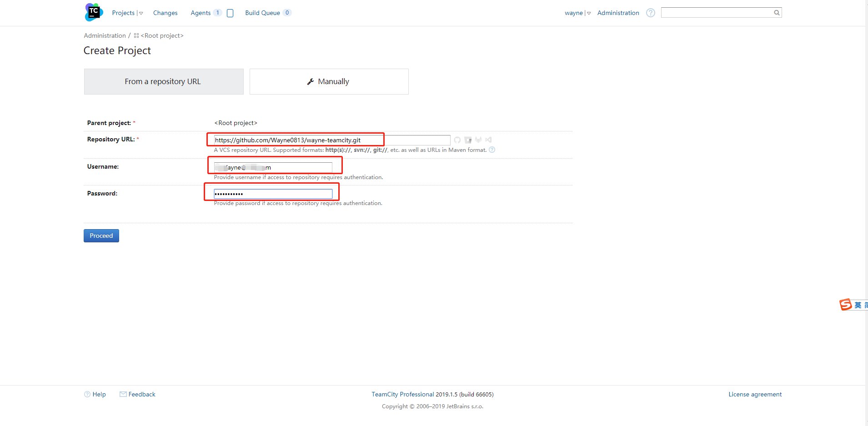Pick Bitbucket repository icon beside URL field
Image resolution: width=868 pixels, height=426 pixels.
coord(468,140)
